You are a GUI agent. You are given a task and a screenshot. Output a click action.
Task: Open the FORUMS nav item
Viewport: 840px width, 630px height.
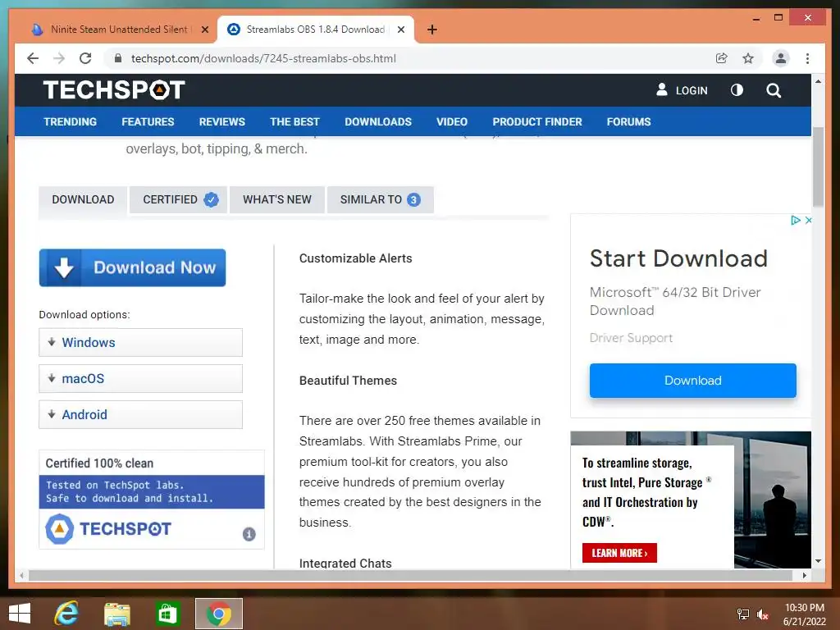pos(629,121)
